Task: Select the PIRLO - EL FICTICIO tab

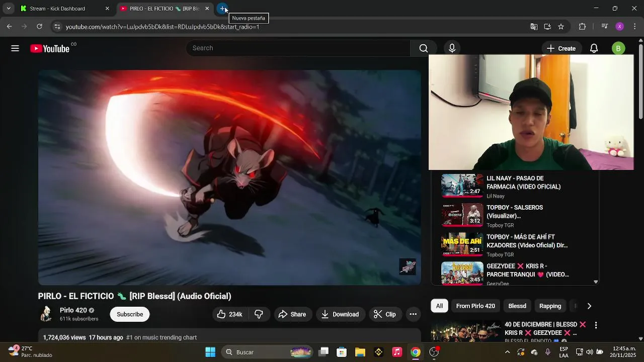Action: (x=165, y=9)
